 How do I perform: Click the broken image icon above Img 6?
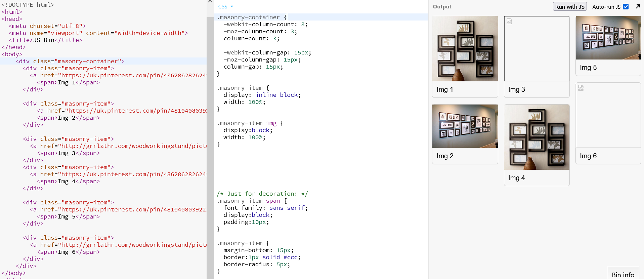point(581,88)
